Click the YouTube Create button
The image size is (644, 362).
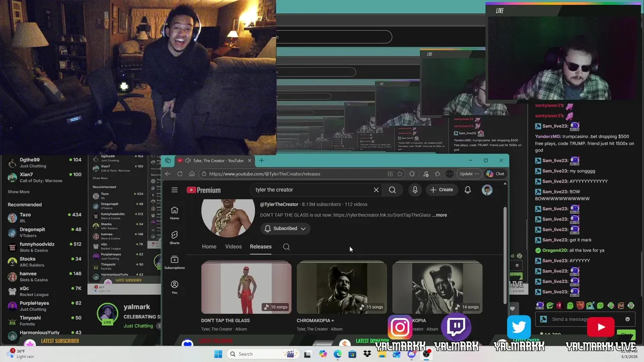[441, 190]
